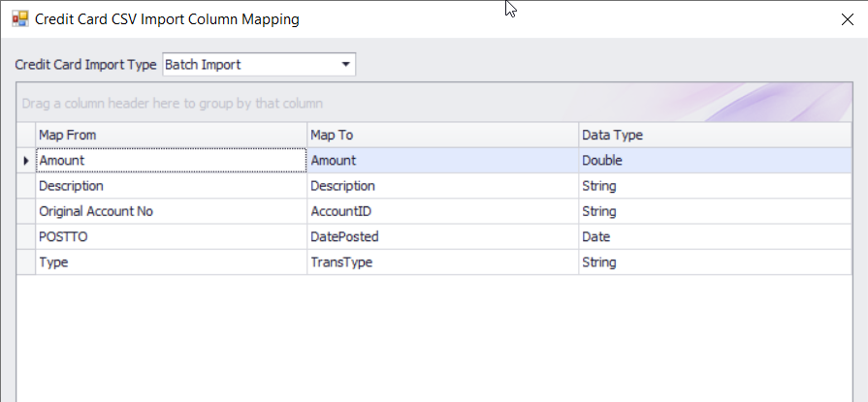Image resolution: width=868 pixels, height=402 pixels.
Task: Sort by Data Type column header
Action: (x=714, y=135)
